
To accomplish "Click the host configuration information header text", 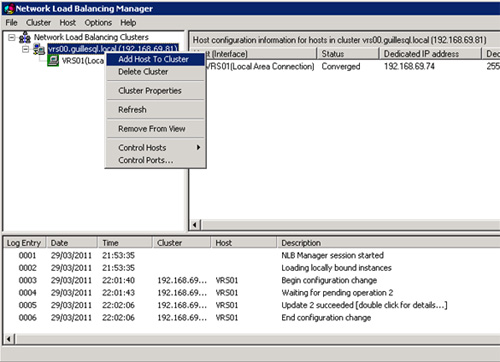I will 339,40.
